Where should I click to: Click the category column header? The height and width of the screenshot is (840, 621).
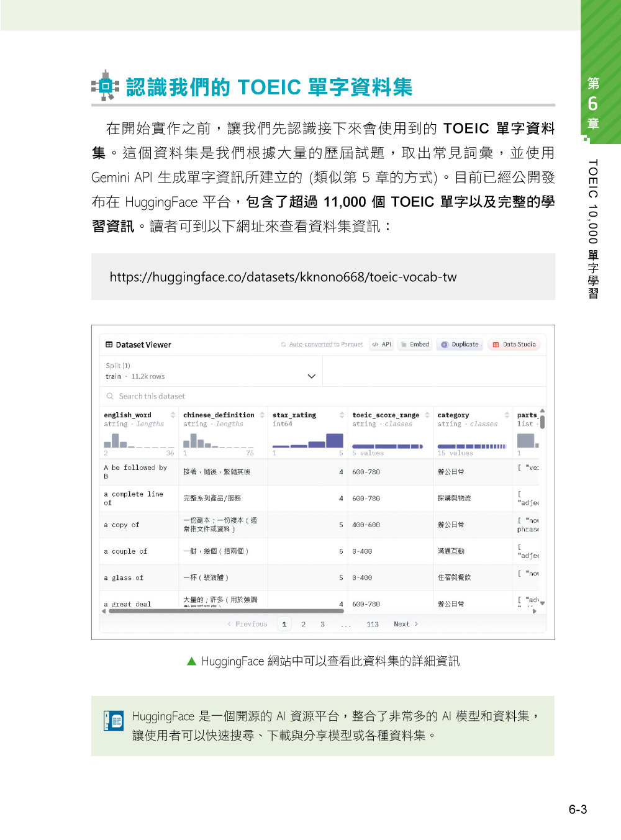[x=453, y=415]
